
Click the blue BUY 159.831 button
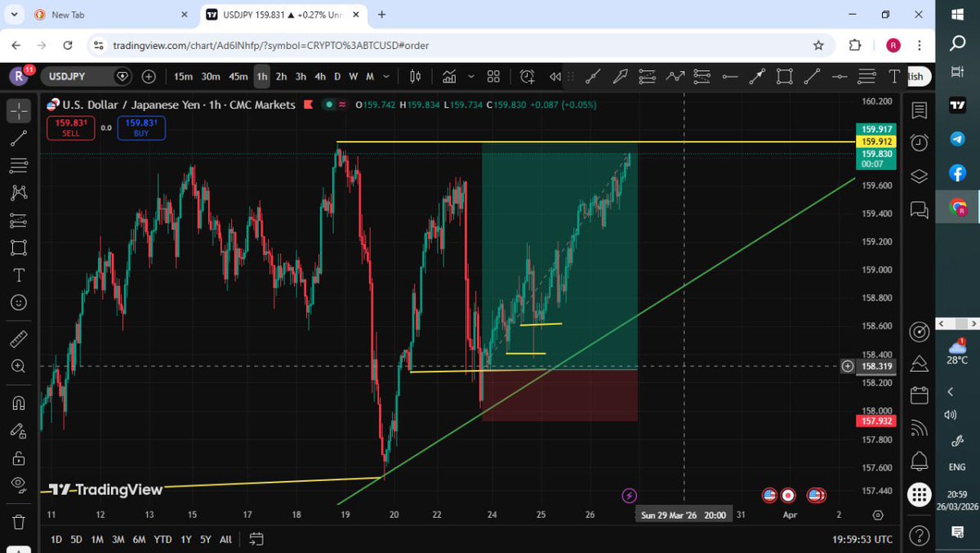click(141, 127)
